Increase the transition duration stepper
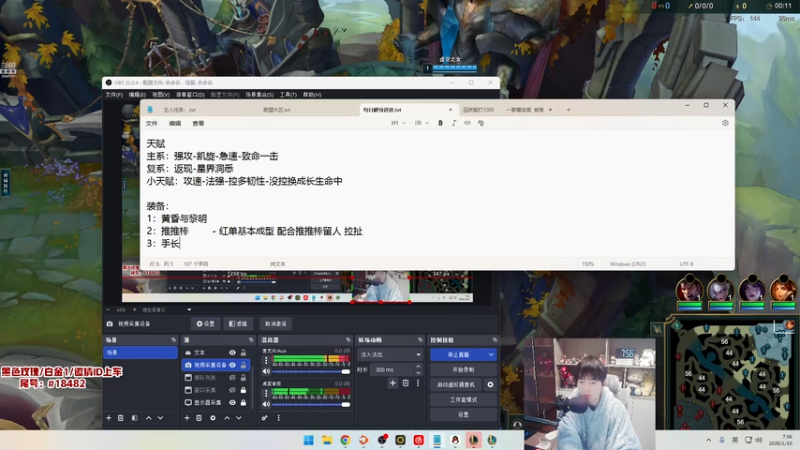800x450 pixels. [418, 366]
